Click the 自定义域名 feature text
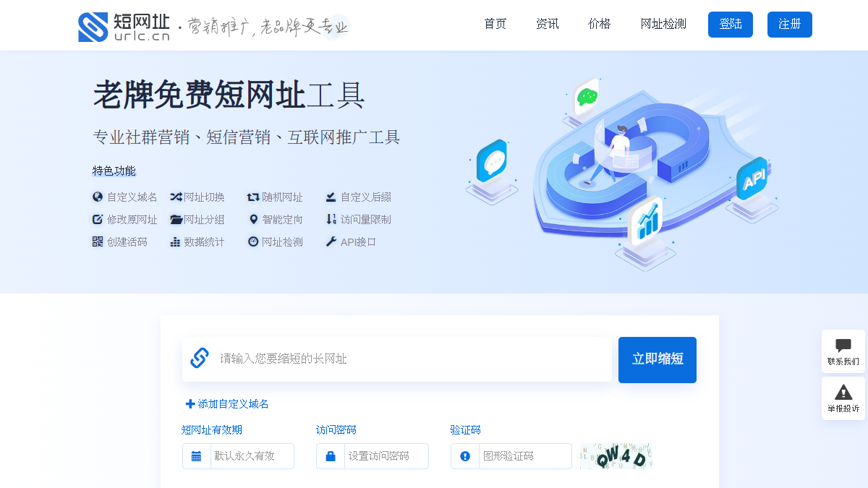The height and width of the screenshot is (488, 868). [132, 197]
